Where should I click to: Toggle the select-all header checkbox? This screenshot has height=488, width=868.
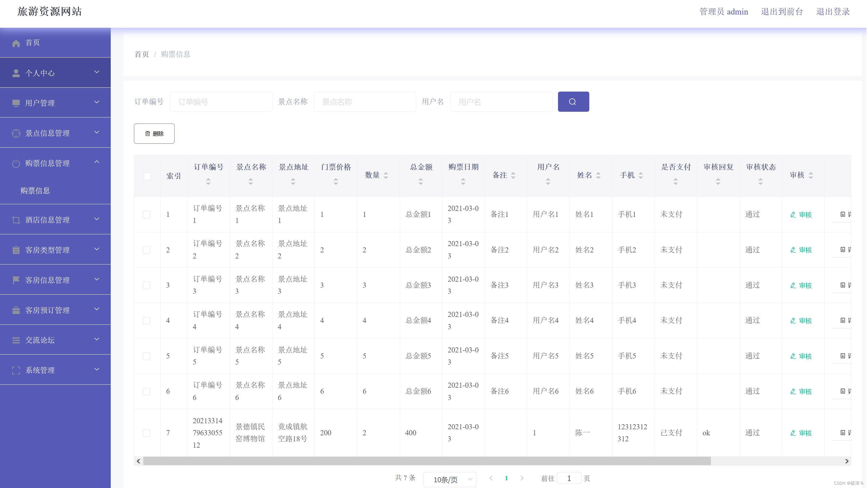point(147,176)
